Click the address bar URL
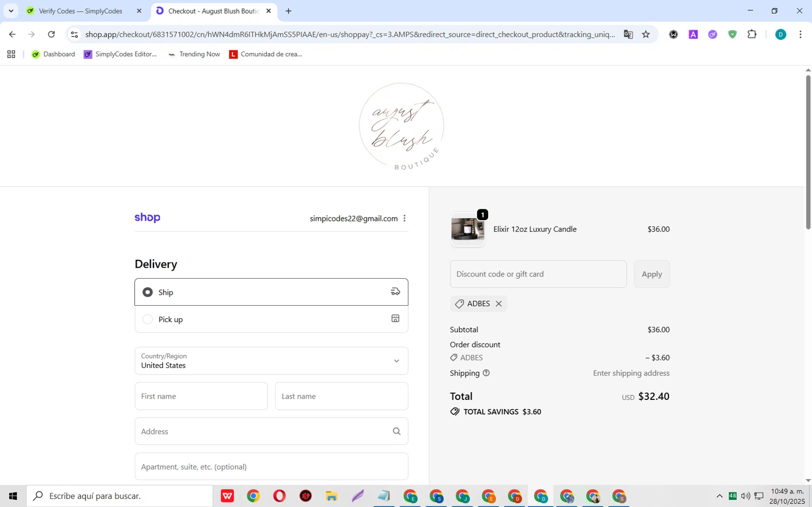 click(350, 34)
